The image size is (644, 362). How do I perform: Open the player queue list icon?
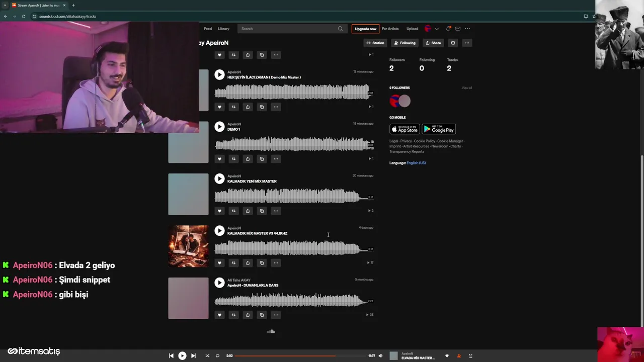pyautogui.click(x=470, y=356)
